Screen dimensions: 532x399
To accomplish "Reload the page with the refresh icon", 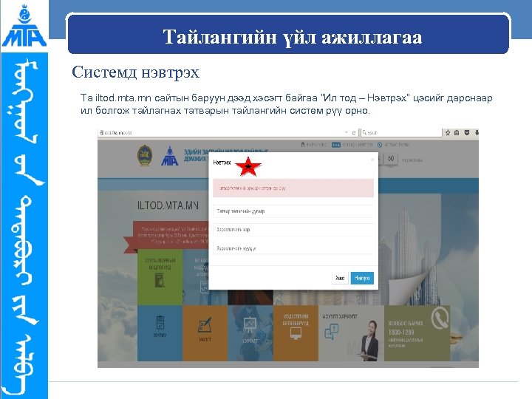I will 354,133.
